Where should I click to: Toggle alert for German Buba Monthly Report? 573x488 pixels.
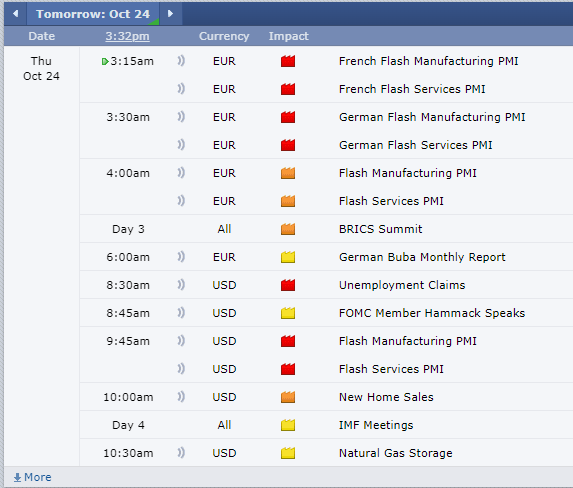tap(181, 257)
